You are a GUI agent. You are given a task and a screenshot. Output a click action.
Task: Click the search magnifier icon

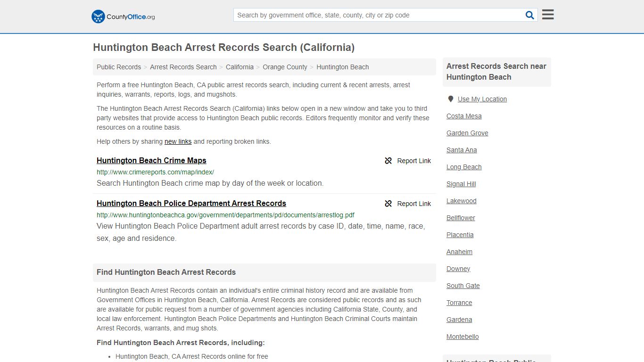tap(529, 15)
